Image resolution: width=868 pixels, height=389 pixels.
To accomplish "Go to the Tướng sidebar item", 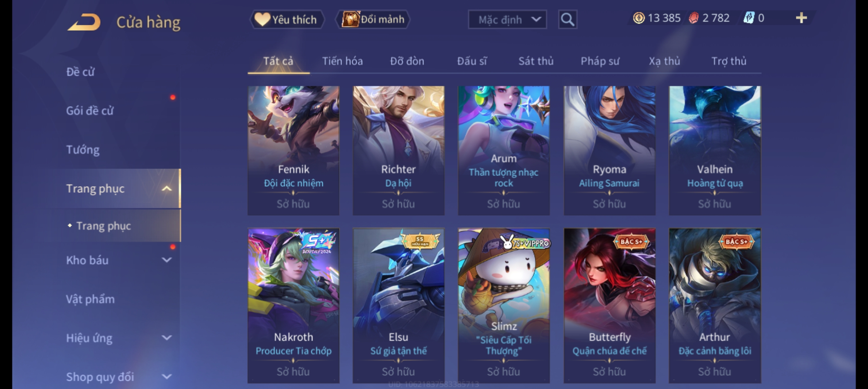I will (83, 149).
